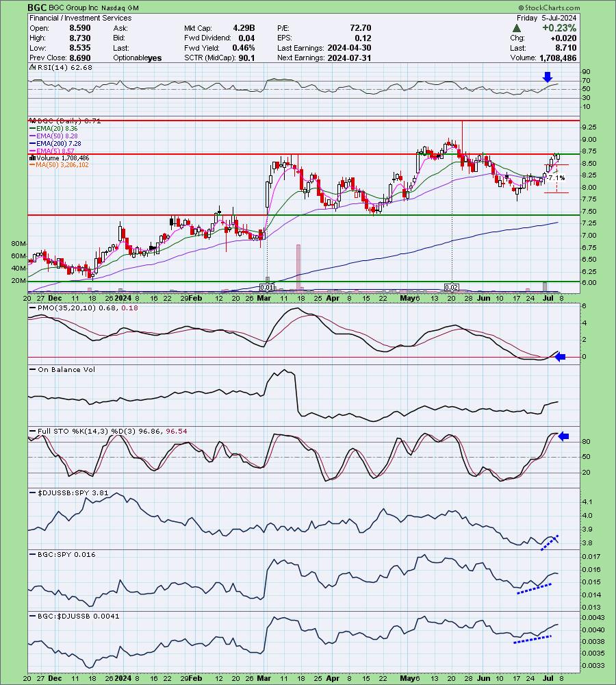This screenshot has width=616, height=685.
Task: Select the Mkt Cap value 4.29B
Action: click(x=244, y=28)
